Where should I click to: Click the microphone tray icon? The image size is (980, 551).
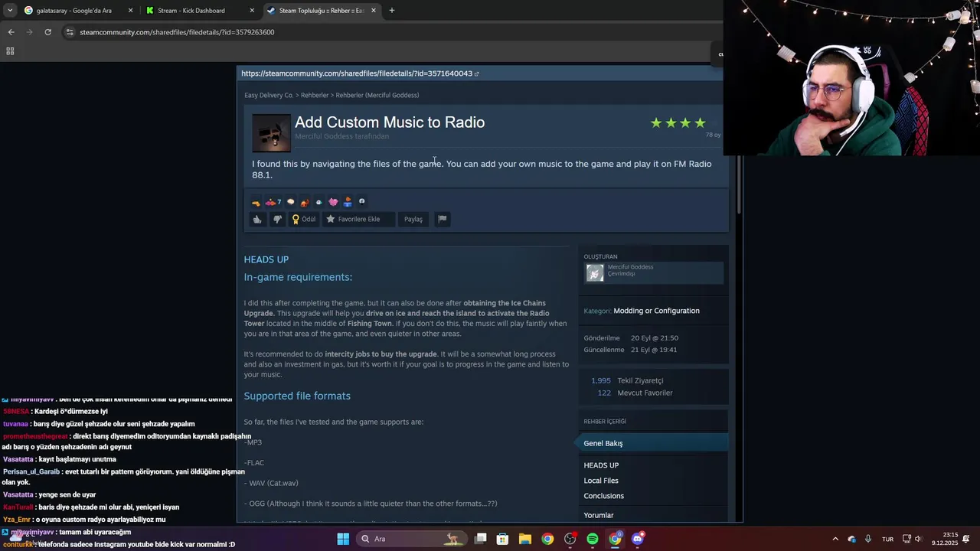point(868,539)
